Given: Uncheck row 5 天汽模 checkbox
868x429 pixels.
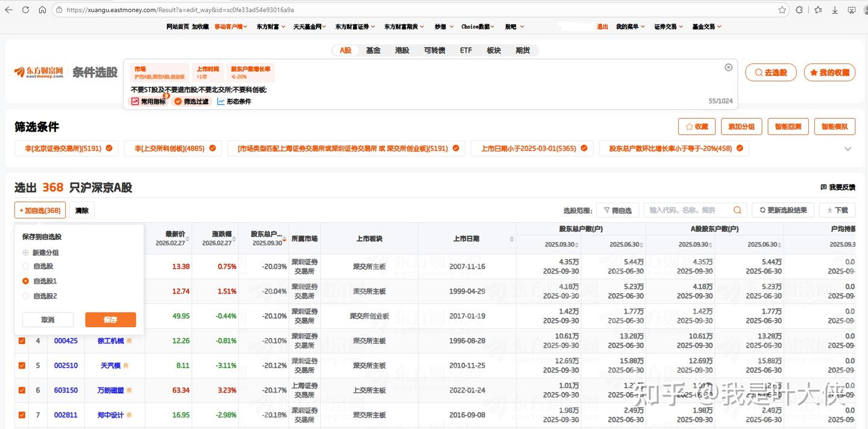Looking at the screenshot, I should [x=22, y=366].
